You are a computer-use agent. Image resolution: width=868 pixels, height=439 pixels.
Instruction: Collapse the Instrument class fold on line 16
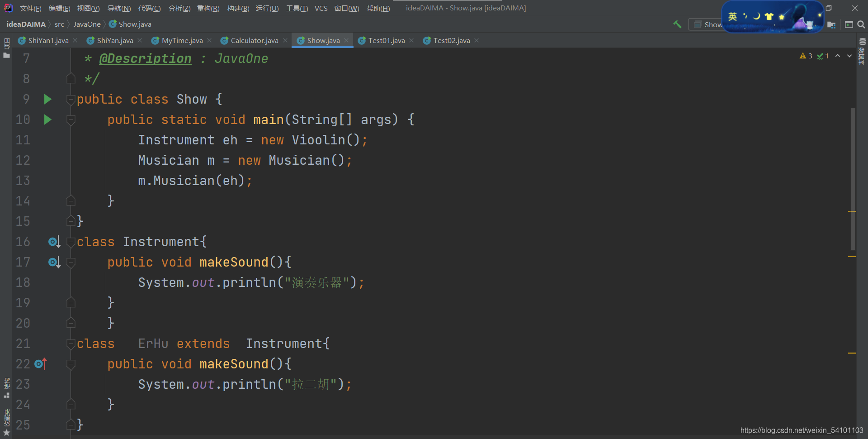point(71,242)
